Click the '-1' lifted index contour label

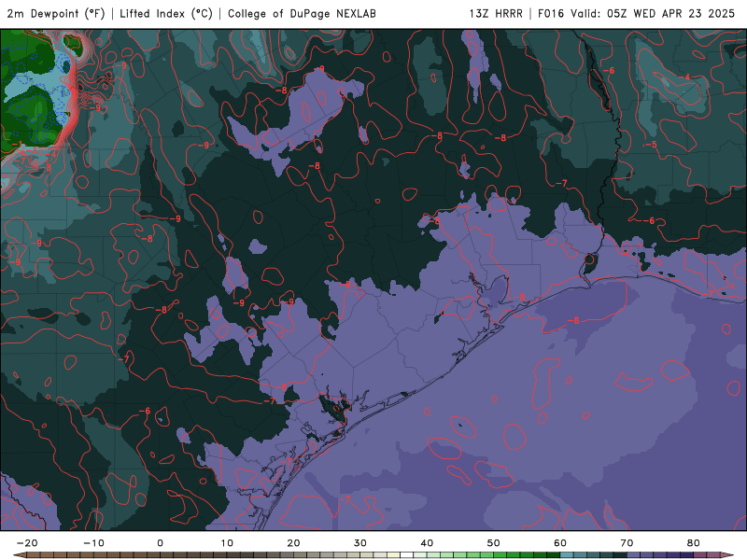click(x=16, y=145)
